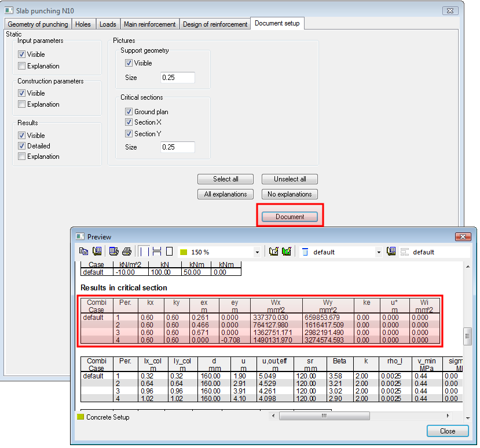Click the first green export icon

tap(274, 252)
